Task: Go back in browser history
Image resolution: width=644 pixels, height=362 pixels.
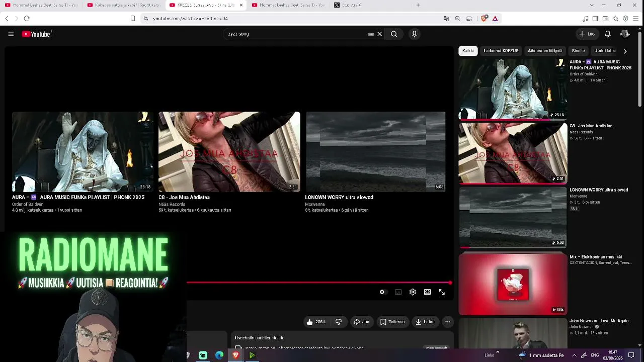Action: 7,19
